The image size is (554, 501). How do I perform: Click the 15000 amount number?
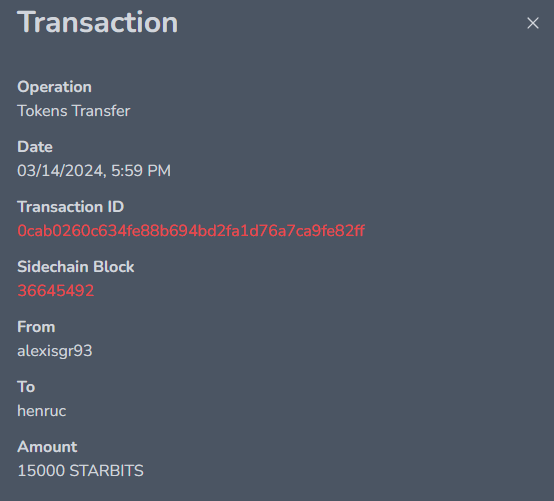click(41, 471)
